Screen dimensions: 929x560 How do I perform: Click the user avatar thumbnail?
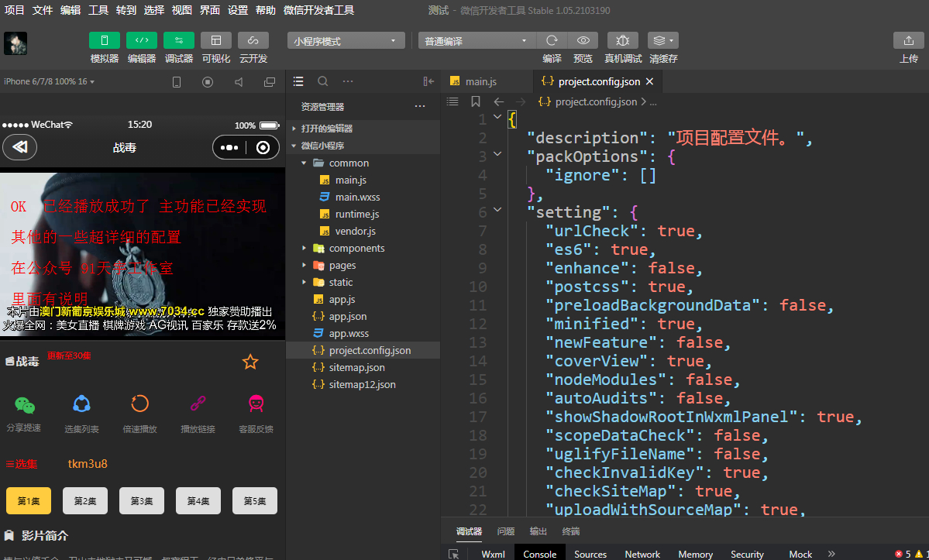(x=15, y=43)
